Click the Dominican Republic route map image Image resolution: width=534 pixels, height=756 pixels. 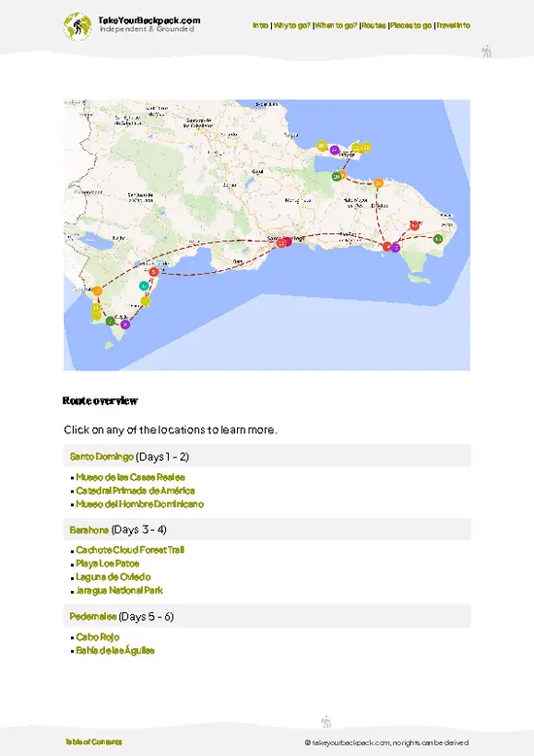[x=267, y=235]
